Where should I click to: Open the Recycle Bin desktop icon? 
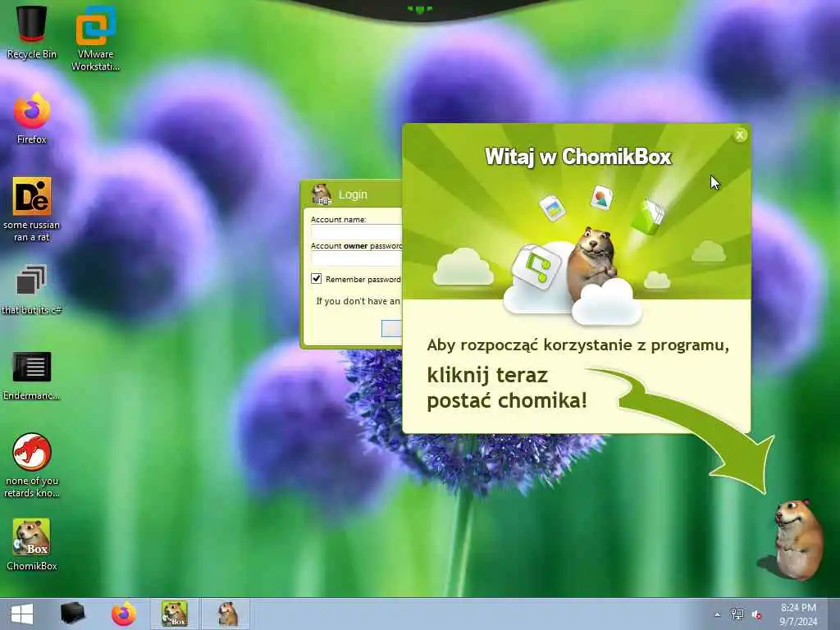click(32, 32)
